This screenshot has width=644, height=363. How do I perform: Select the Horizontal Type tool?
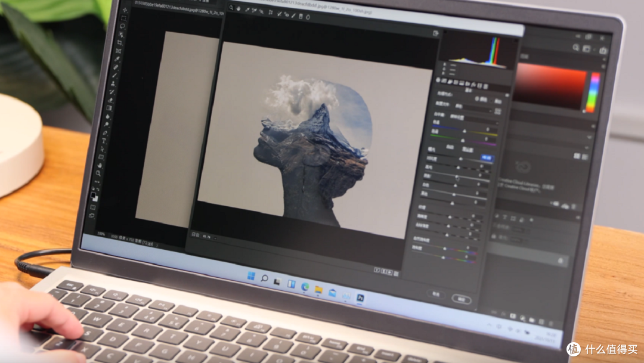point(104,141)
